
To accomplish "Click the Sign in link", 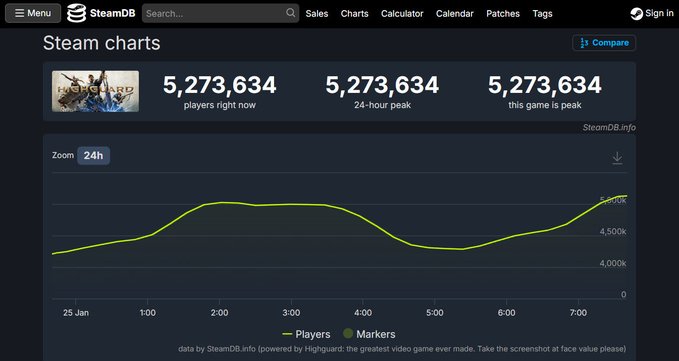I will [x=659, y=13].
